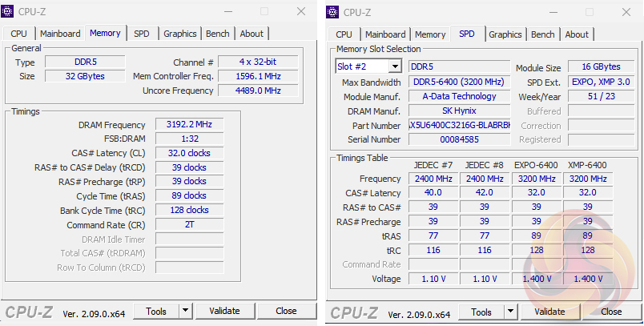
Task: Open the CPU tab in left window
Action: (x=19, y=34)
